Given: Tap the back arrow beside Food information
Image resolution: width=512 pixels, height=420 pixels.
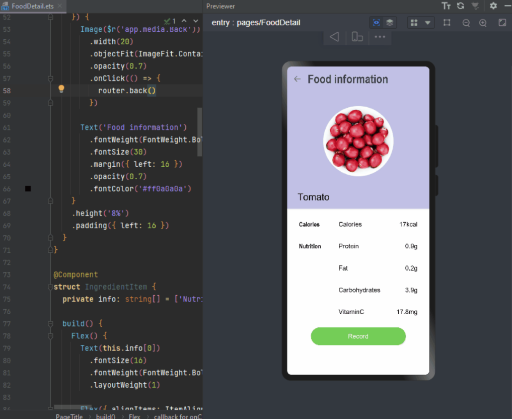Looking at the screenshot, I should [297, 79].
